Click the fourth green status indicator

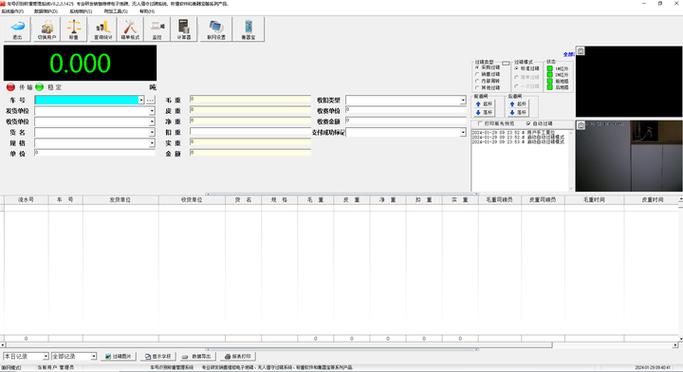coord(550,88)
